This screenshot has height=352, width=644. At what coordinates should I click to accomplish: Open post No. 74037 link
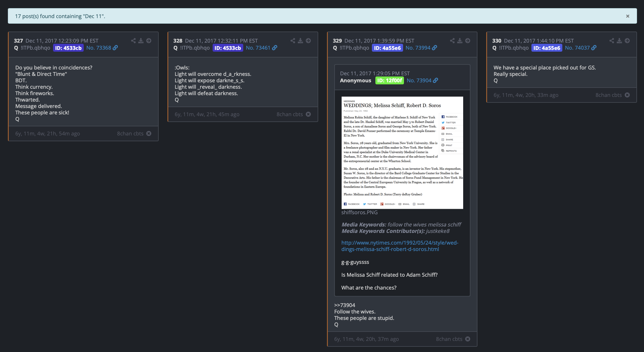(577, 48)
